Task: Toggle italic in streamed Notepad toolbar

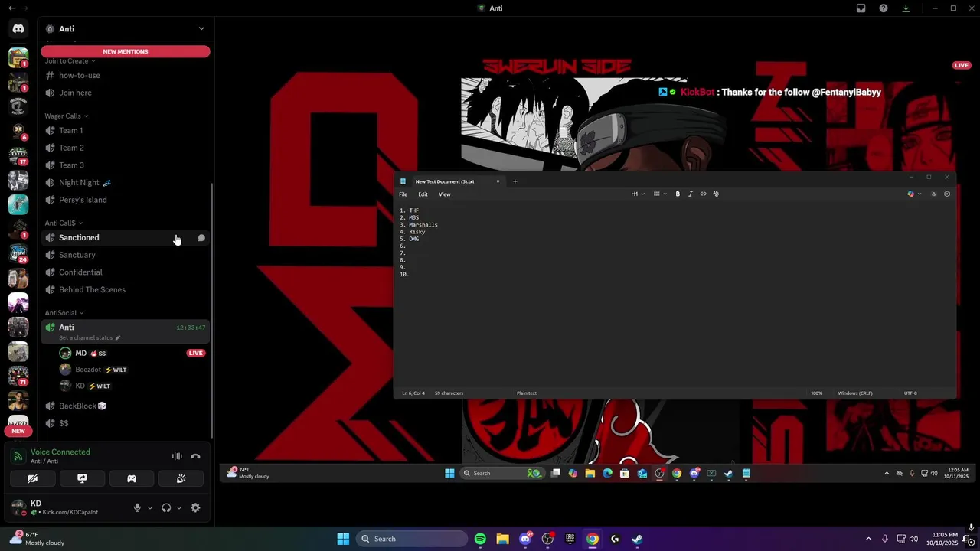Action: click(691, 194)
